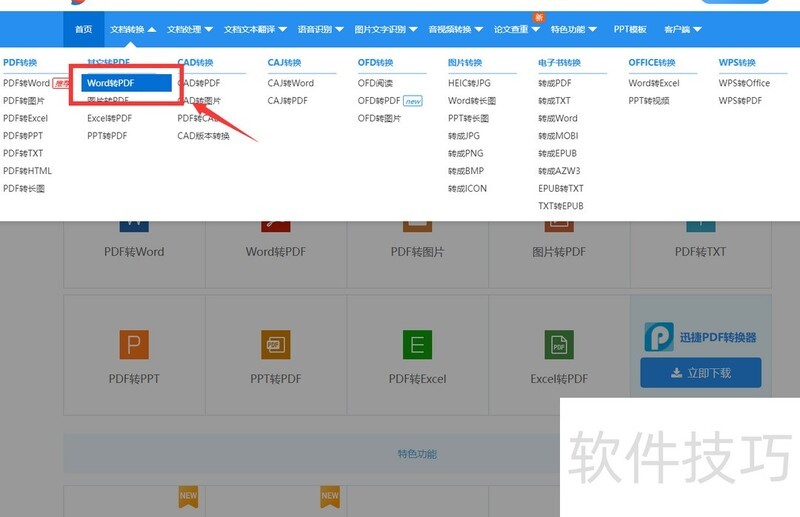800x517 pixels.
Task: Choose PDF转图片 menu entry
Action: click(x=23, y=101)
